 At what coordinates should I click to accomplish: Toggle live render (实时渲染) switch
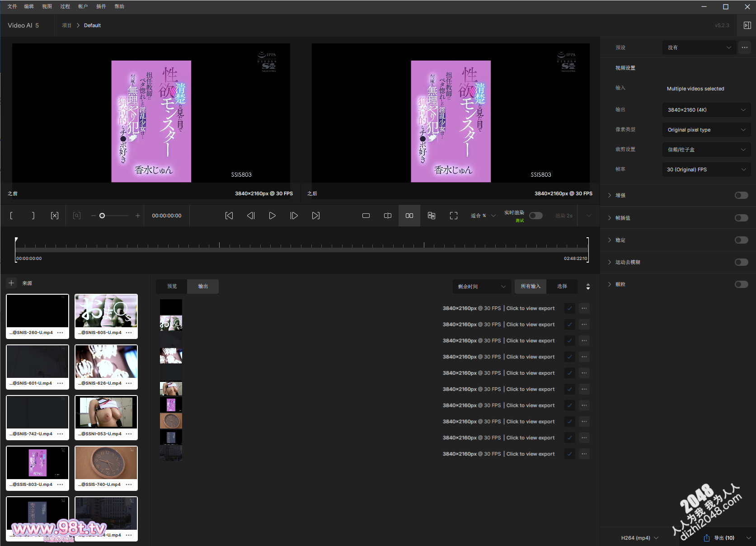tap(536, 216)
